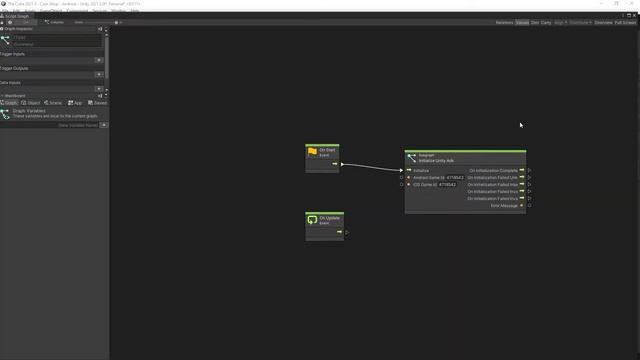640x360 pixels.
Task: Click the Graph Inspector vertical scrollbar
Action: pyautogui.click(x=107, y=57)
